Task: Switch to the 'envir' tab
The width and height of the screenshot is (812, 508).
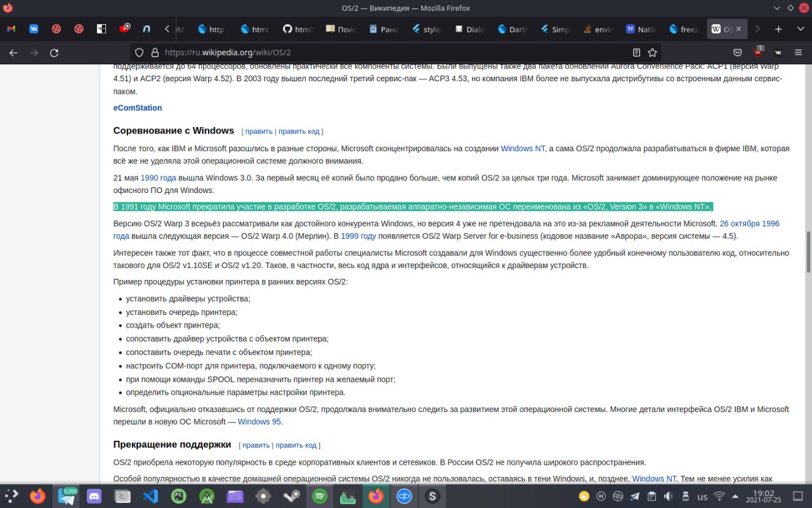Action: (x=598, y=29)
